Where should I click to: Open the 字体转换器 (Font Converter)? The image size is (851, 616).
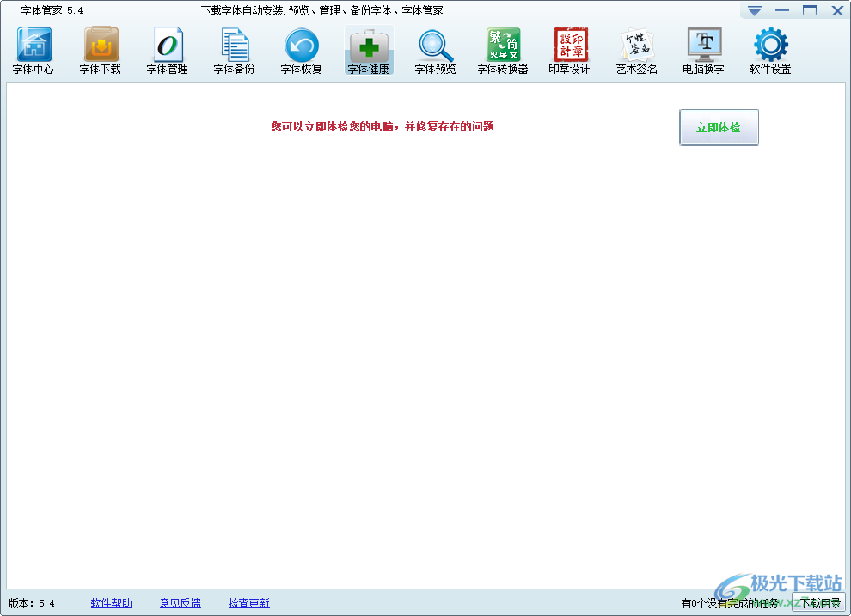(502, 50)
